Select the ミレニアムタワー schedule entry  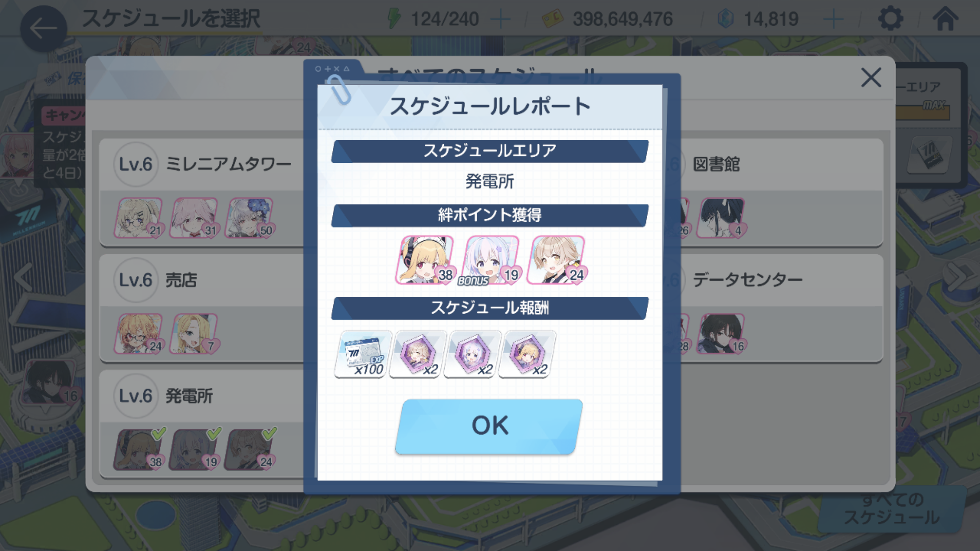202,192
